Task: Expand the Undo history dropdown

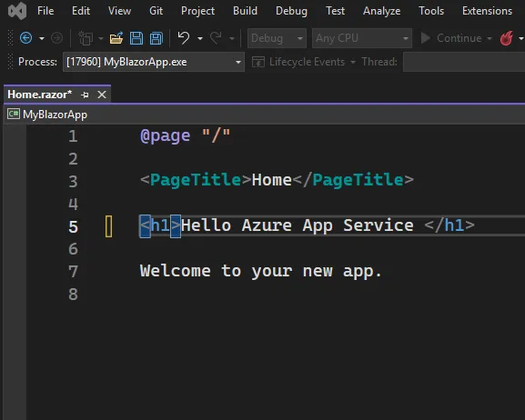Action: 200,39
